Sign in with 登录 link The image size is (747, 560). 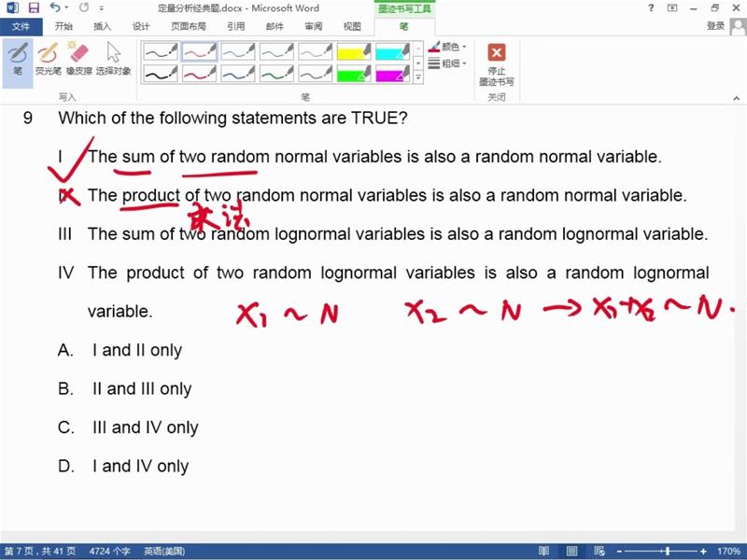point(715,26)
